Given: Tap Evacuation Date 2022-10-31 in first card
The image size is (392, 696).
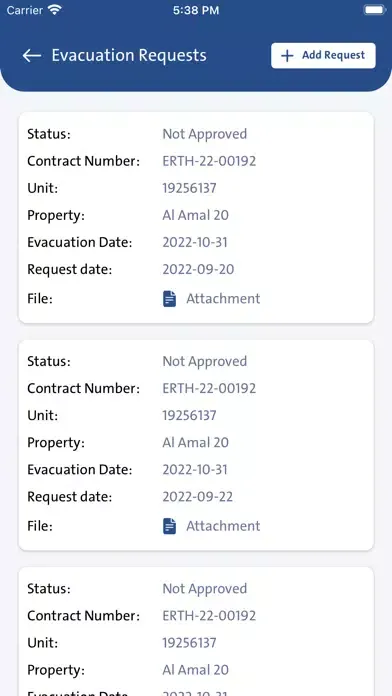Looking at the screenshot, I should click(194, 242).
